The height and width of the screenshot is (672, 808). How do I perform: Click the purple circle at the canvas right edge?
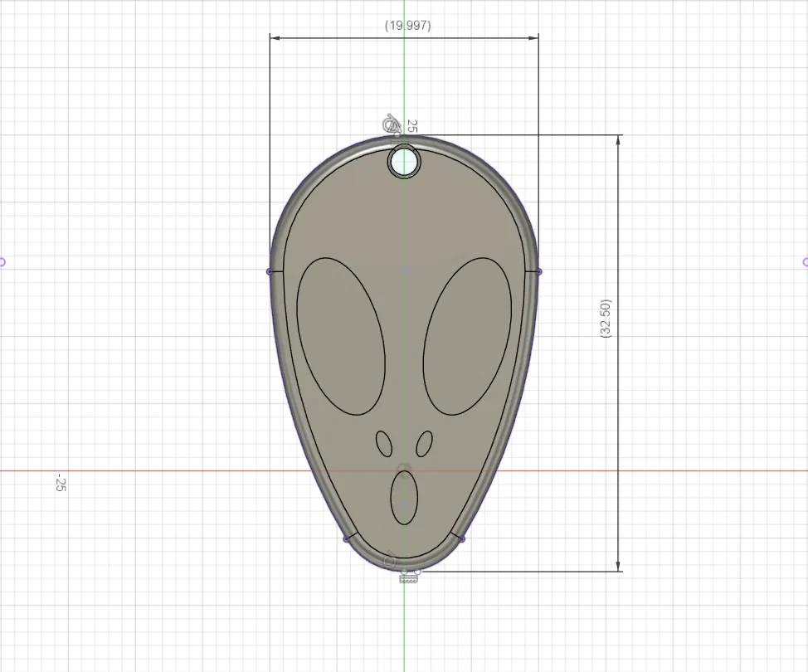(x=806, y=262)
